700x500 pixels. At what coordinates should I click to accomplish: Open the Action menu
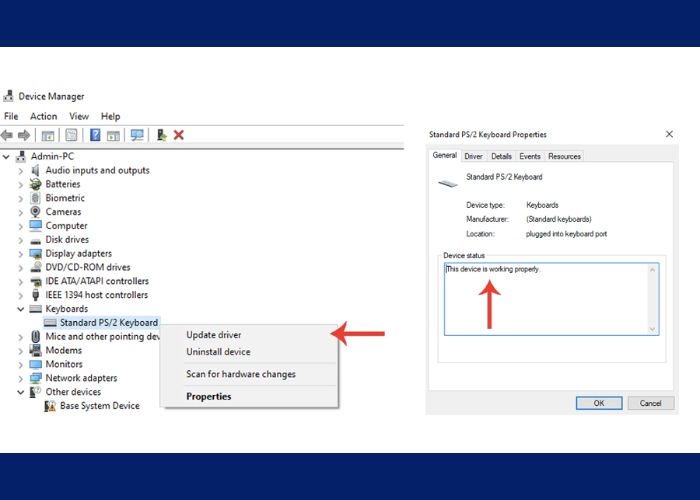pyautogui.click(x=43, y=117)
